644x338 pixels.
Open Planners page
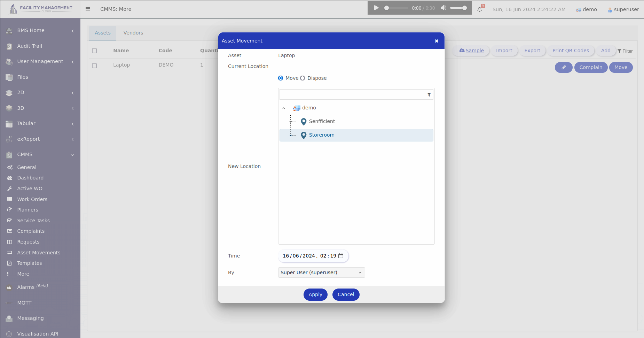tap(28, 210)
